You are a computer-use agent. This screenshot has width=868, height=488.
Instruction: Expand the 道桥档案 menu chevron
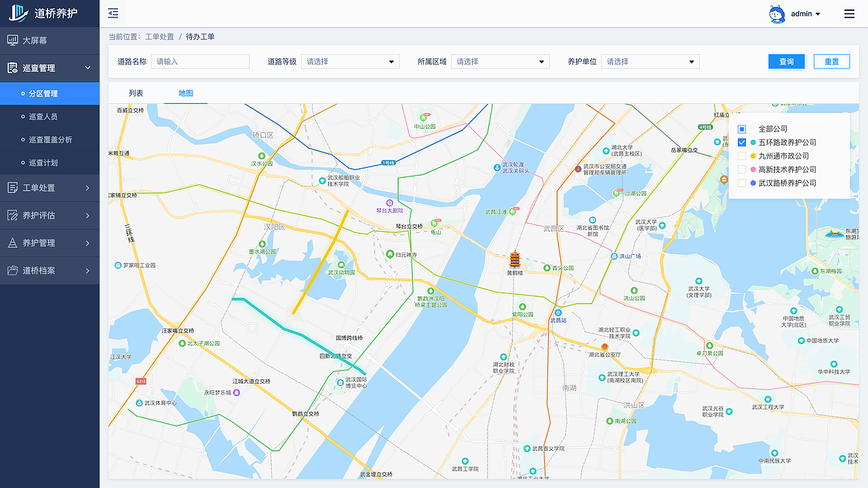coord(87,270)
